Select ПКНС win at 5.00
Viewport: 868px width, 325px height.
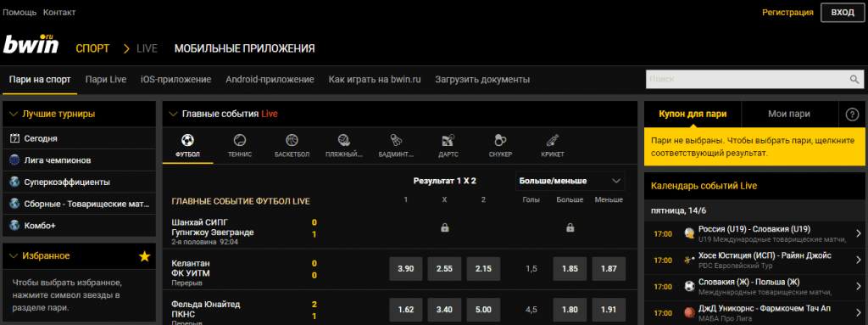point(483,310)
